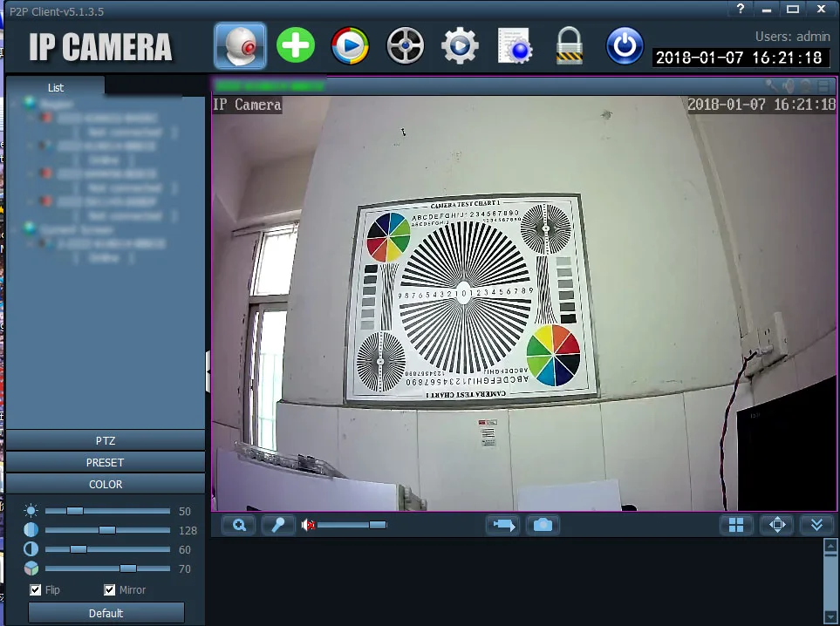Click the green add camera plus icon
840x626 pixels.
(x=295, y=45)
